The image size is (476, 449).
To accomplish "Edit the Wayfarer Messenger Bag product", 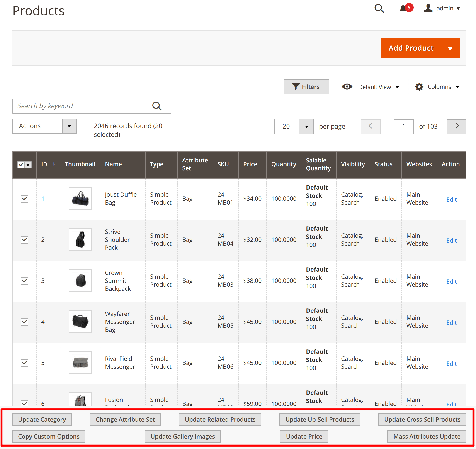I will [x=451, y=322].
